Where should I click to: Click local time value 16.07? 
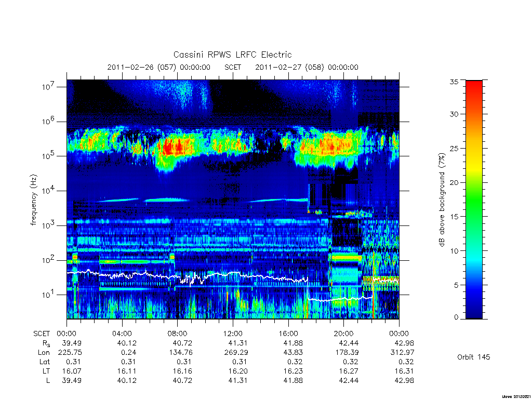[72, 371]
